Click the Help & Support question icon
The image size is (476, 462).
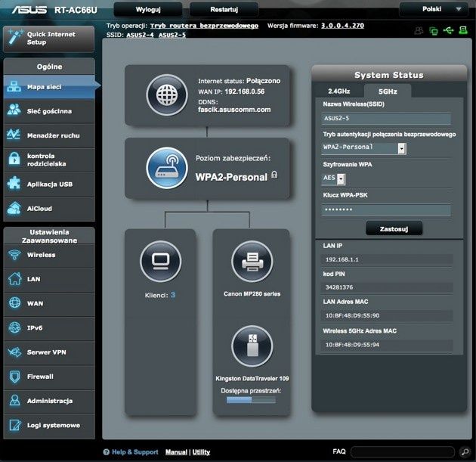(x=106, y=452)
